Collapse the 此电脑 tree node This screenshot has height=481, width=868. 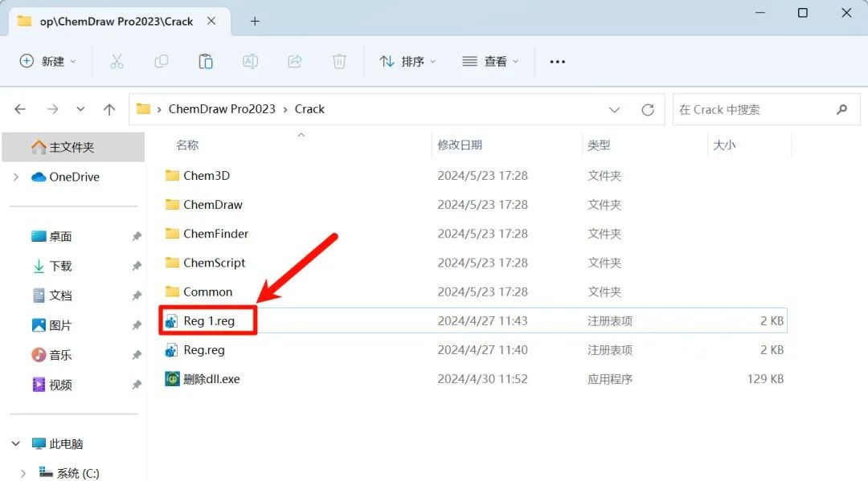pyautogui.click(x=15, y=443)
